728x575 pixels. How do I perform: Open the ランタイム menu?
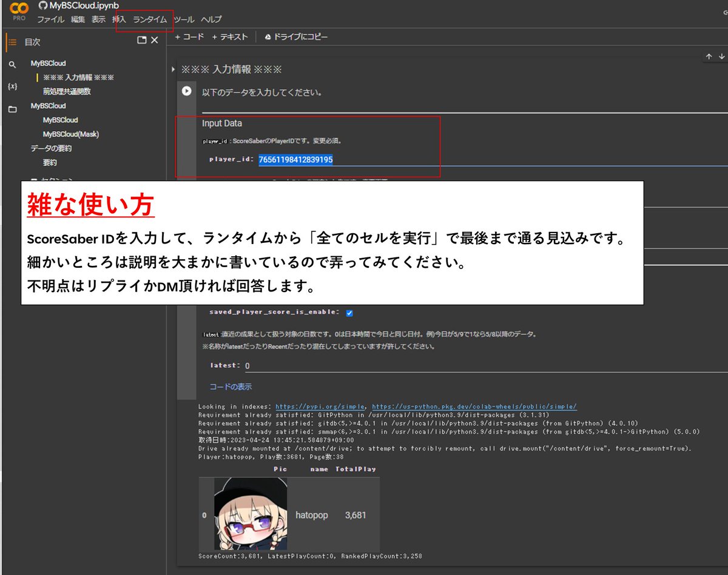click(x=150, y=19)
